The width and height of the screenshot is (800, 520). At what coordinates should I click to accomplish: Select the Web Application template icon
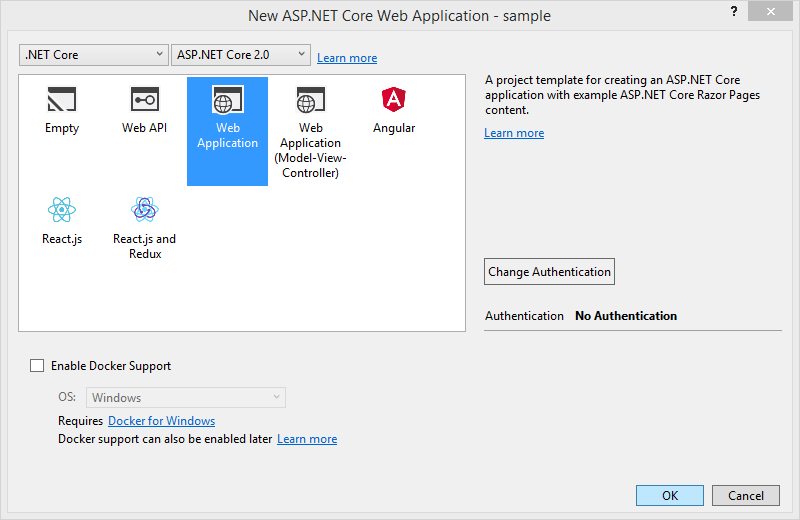point(227,101)
